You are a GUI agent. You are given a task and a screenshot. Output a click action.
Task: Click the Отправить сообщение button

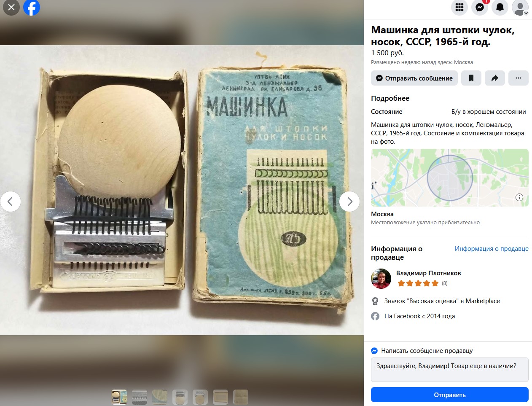pyautogui.click(x=414, y=78)
